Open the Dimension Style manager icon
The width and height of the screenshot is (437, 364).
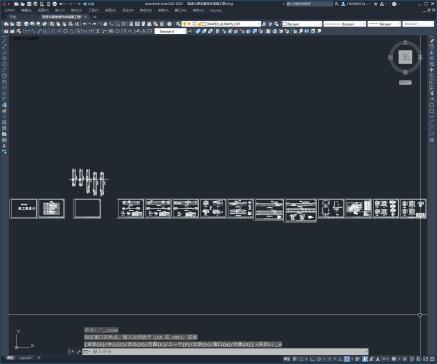coord(191,31)
